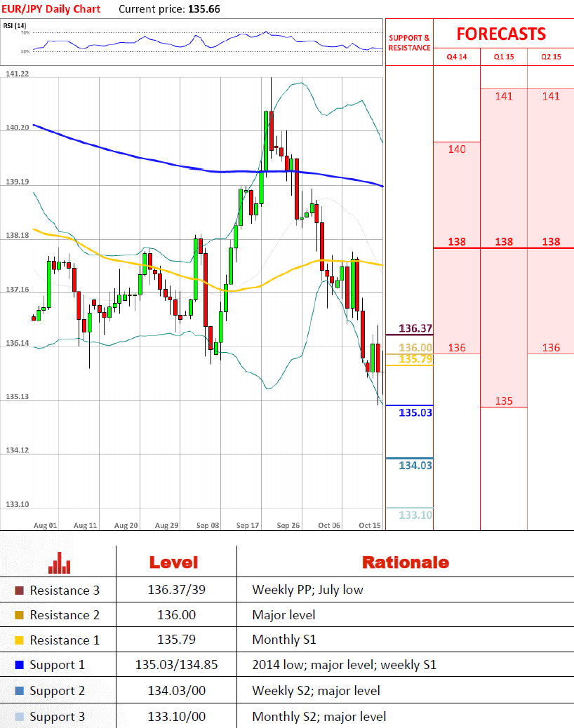Click the 133.10/00 level cell
The width and height of the screenshot is (574, 728).
click(x=176, y=716)
